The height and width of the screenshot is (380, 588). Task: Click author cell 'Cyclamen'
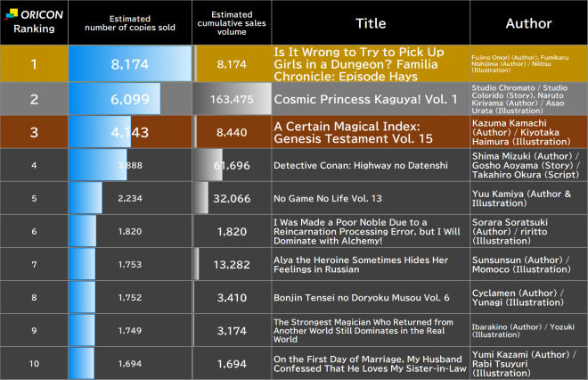(518, 297)
